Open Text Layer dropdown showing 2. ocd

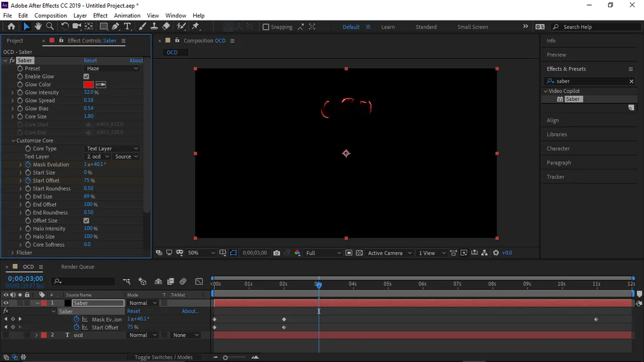(x=97, y=156)
